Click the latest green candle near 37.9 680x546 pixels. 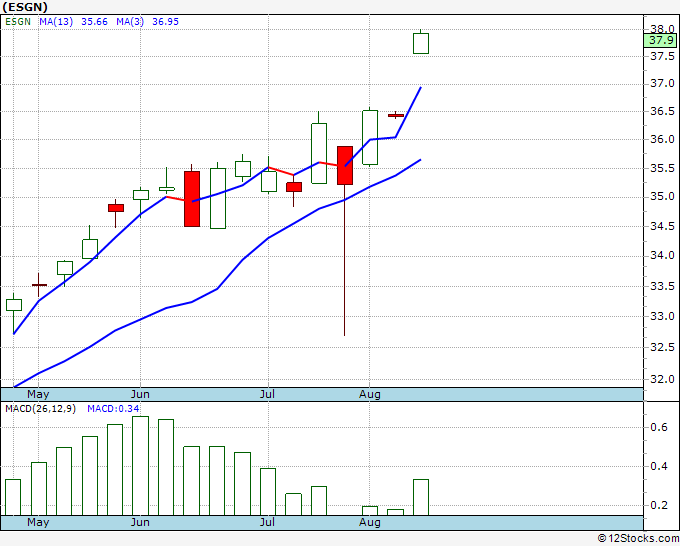pyautogui.click(x=421, y=43)
